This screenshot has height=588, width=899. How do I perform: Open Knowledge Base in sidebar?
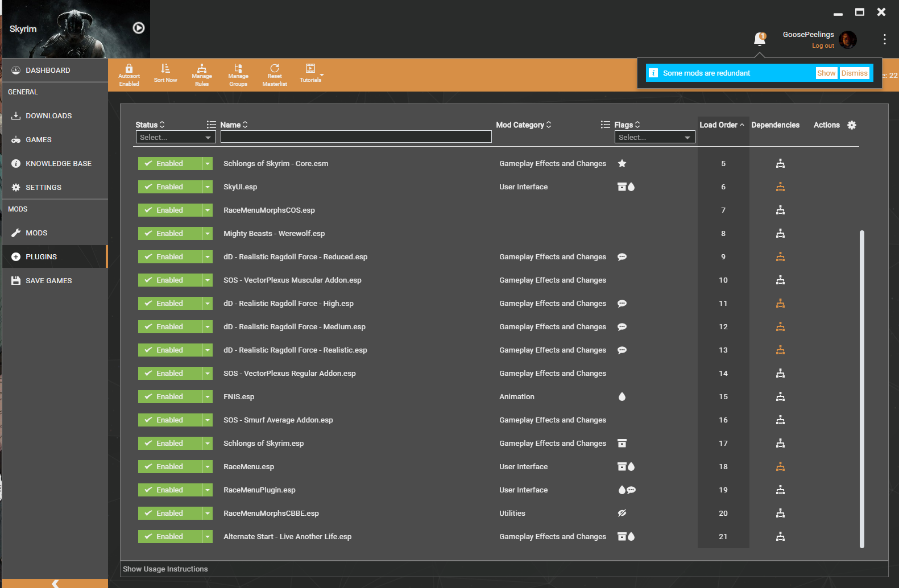tap(55, 164)
